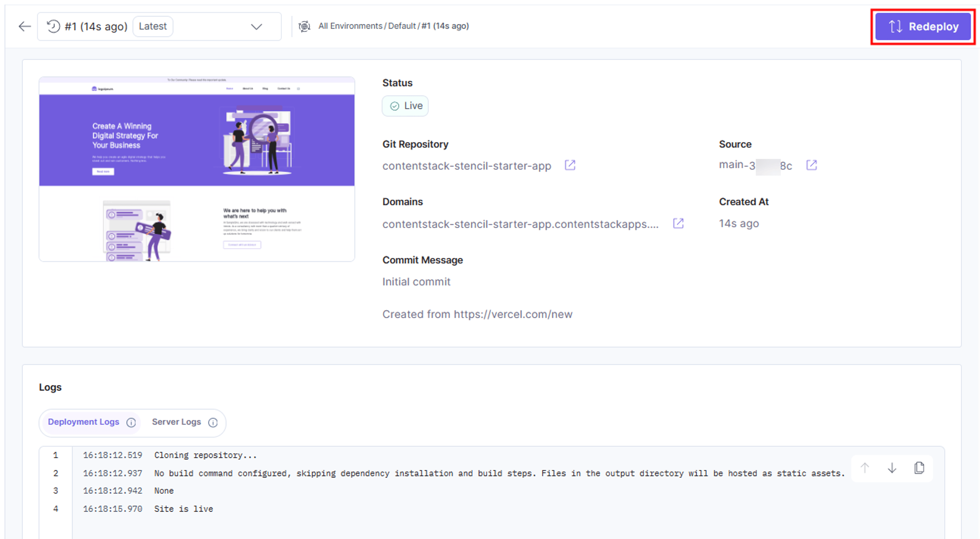Click Server Logs info icon

tap(213, 423)
